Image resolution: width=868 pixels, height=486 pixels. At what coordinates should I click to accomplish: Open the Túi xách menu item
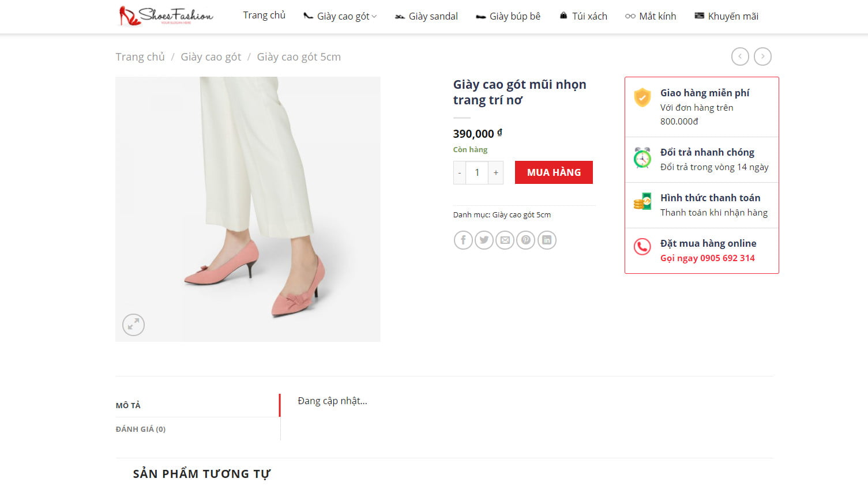tap(583, 16)
